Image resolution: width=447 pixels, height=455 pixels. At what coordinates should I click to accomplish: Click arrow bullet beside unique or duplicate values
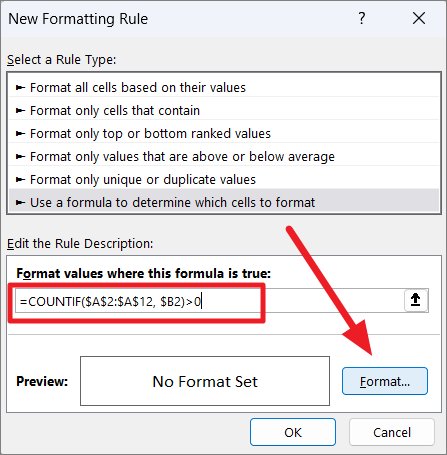20,180
